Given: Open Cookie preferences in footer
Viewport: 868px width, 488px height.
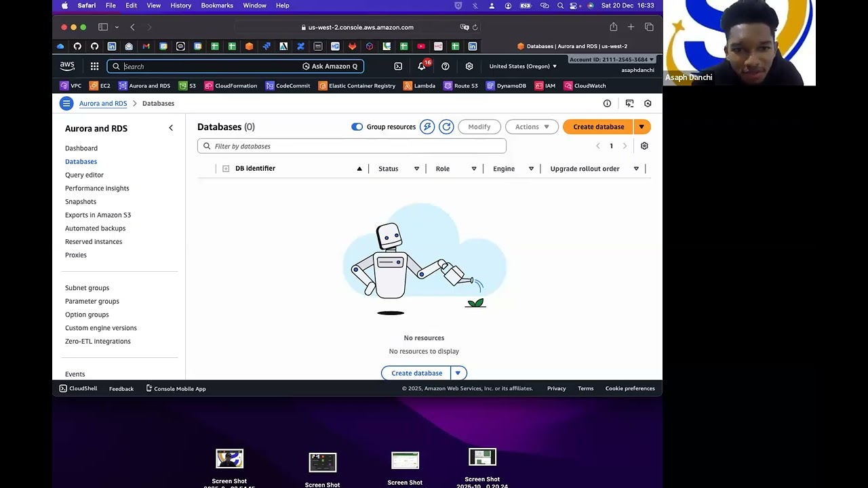Looking at the screenshot, I should point(630,388).
